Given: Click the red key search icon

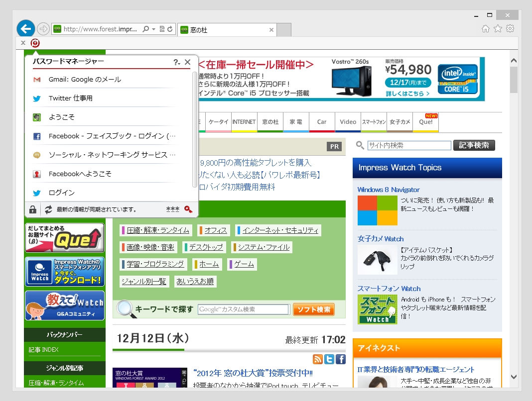Looking at the screenshot, I should click(x=188, y=209).
